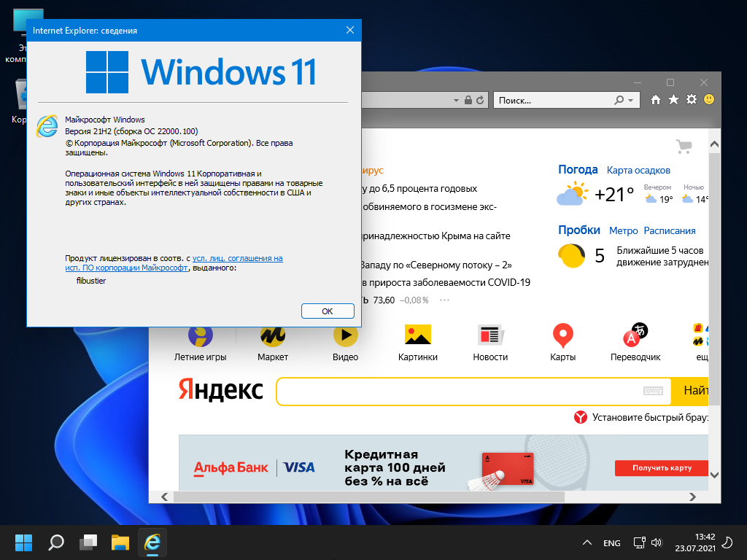The width and height of the screenshot is (747, 560).
Task: Click the license agreement link
Action: pos(237,258)
